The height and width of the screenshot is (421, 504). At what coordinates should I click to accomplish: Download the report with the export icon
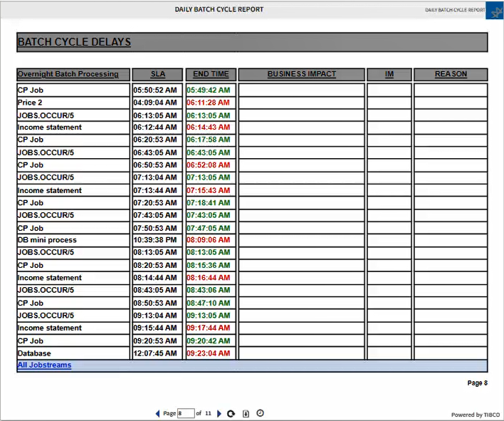click(246, 414)
